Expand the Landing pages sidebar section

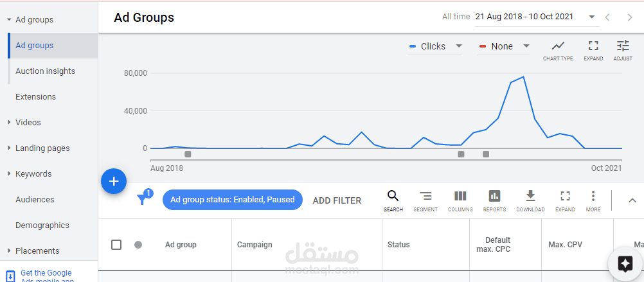coord(9,148)
